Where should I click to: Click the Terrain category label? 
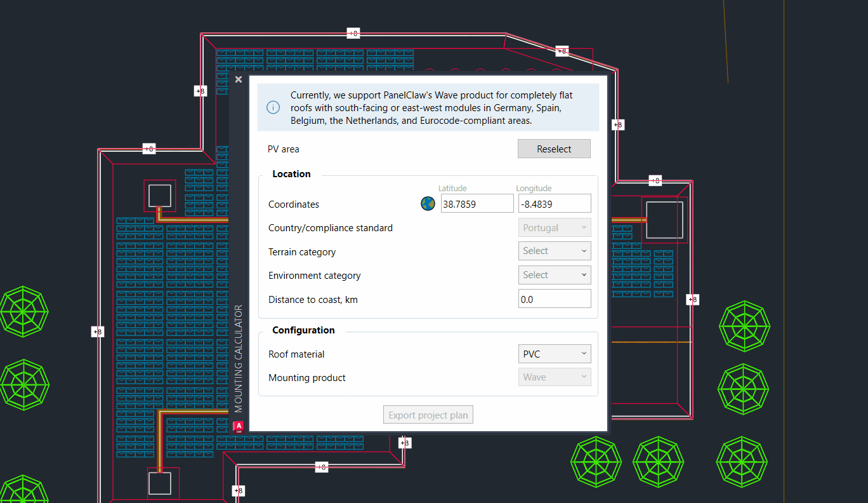pos(302,252)
